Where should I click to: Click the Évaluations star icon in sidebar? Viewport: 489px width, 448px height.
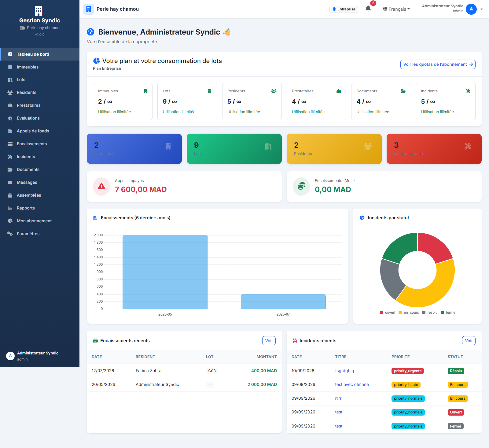click(x=10, y=118)
